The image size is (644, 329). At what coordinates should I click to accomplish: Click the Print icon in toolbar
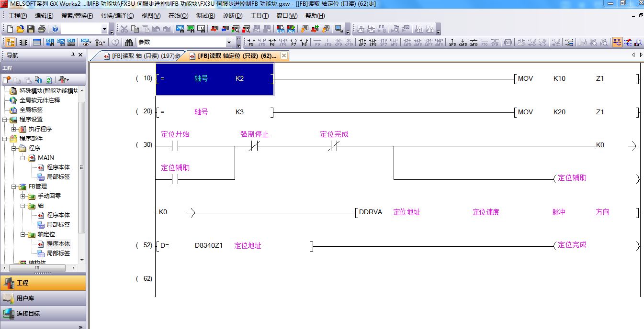point(41,29)
